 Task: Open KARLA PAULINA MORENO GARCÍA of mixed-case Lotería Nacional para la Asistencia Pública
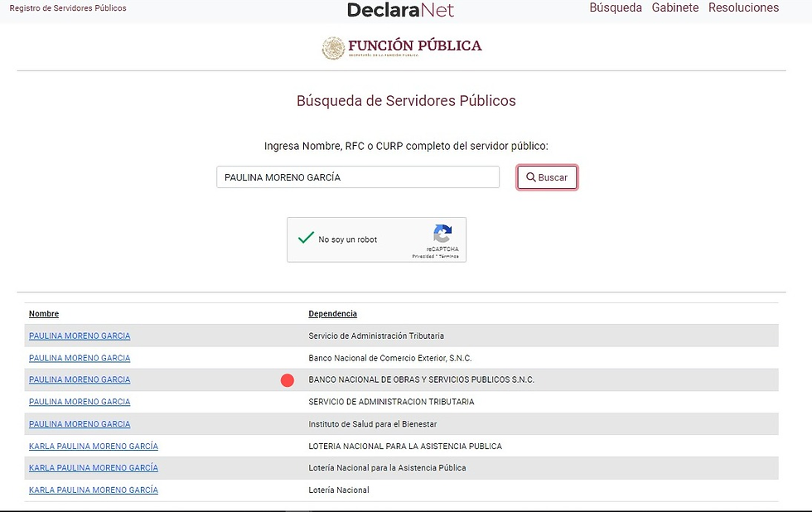(94, 467)
